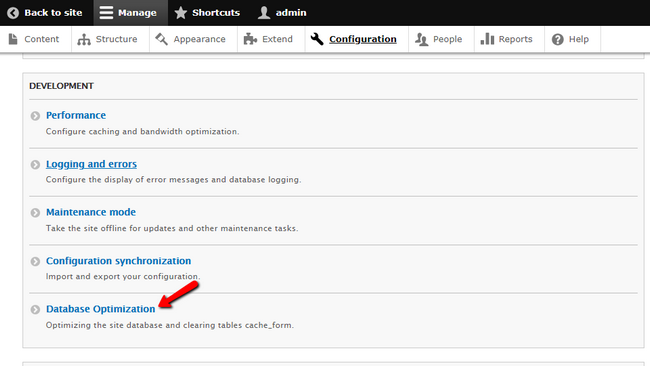
Task: Click the Appearance paintbrush icon
Action: coord(161,39)
